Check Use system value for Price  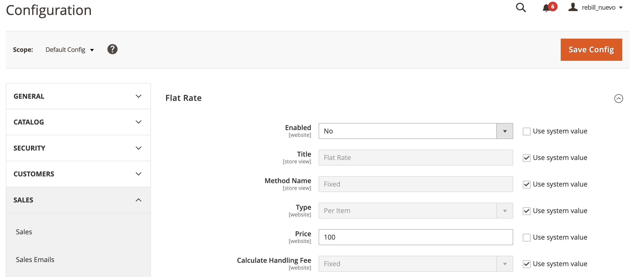[526, 237]
